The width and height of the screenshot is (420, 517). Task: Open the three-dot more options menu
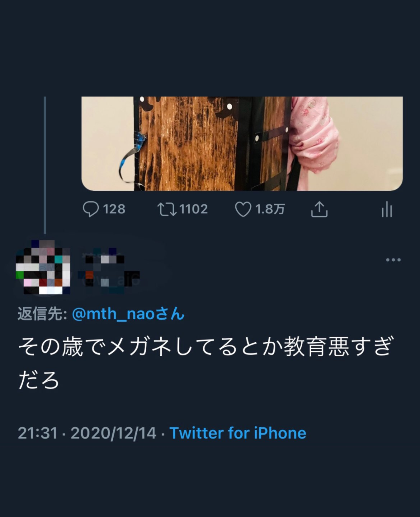(393, 260)
